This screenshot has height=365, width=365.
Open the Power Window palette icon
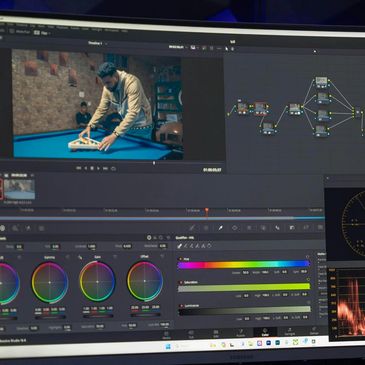point(235,228)
